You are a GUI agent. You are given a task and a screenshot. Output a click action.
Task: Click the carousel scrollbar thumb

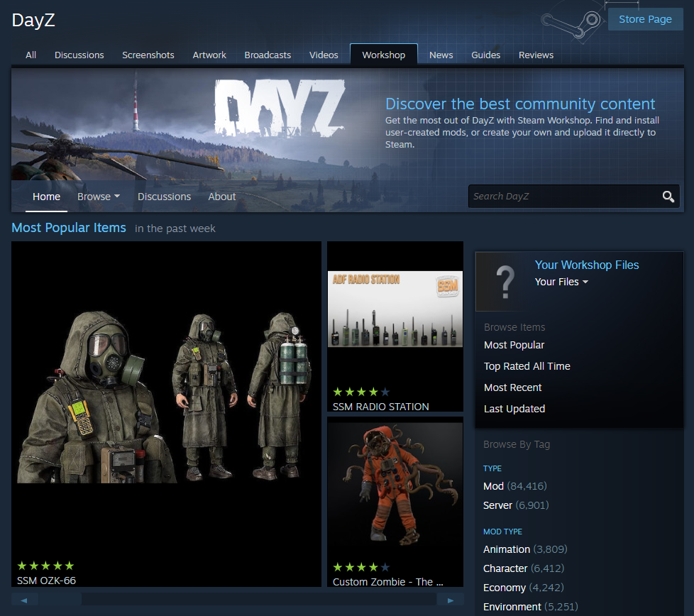[x=60, y=600]
